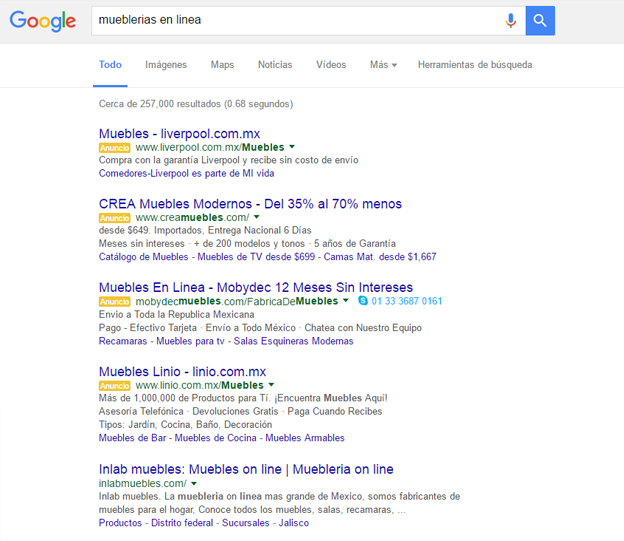Open the Maps tab
This screenshot has width=624, height=541.
tap(222, 64)
